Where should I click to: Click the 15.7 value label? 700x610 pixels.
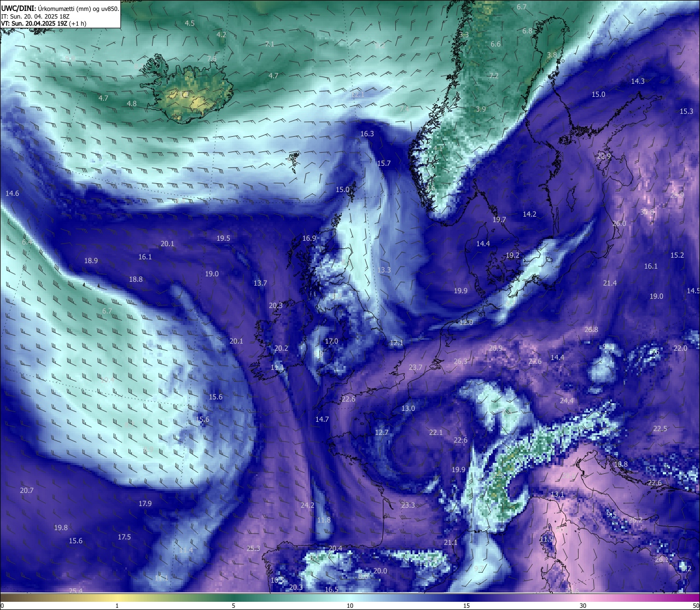tap(384, 163)
